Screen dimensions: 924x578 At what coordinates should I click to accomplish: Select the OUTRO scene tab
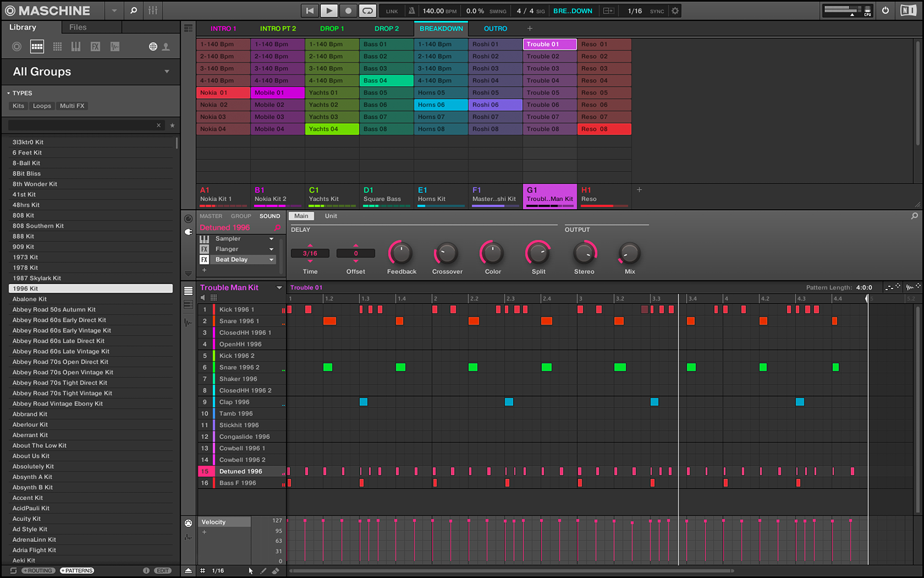[495, 28]
